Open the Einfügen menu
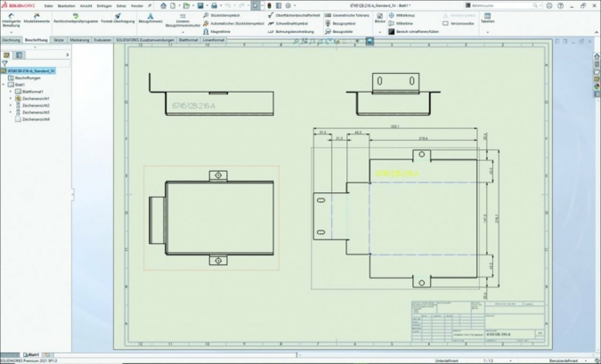This screenshot has height=364, width=601. (x=104, y=5)
